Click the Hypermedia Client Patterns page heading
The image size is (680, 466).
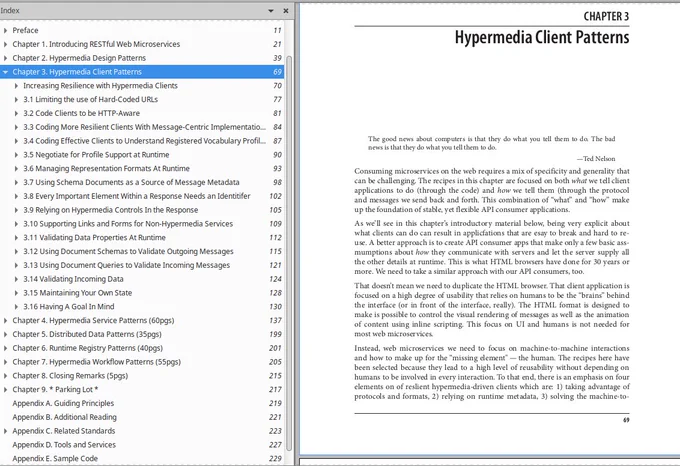[x=542, y=37]
